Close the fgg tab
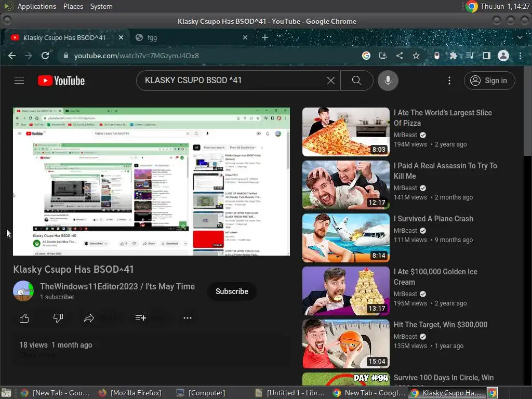The image size is (532, 399). click(245, 37)
